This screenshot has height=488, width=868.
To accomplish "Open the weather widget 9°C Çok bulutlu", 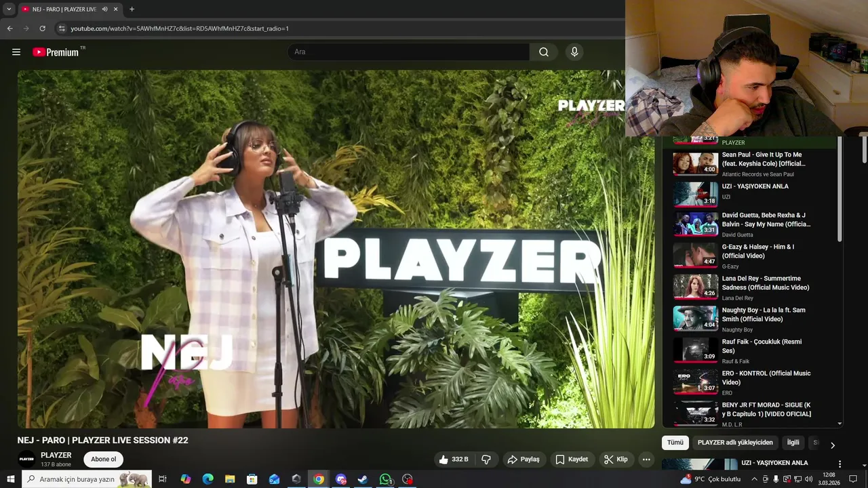I will [x=711, y=479].
